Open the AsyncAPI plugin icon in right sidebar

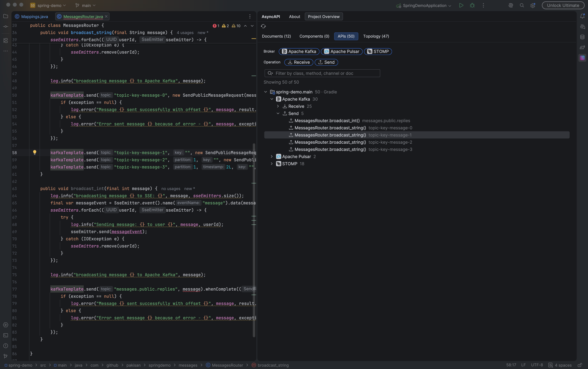pos(582,58)
